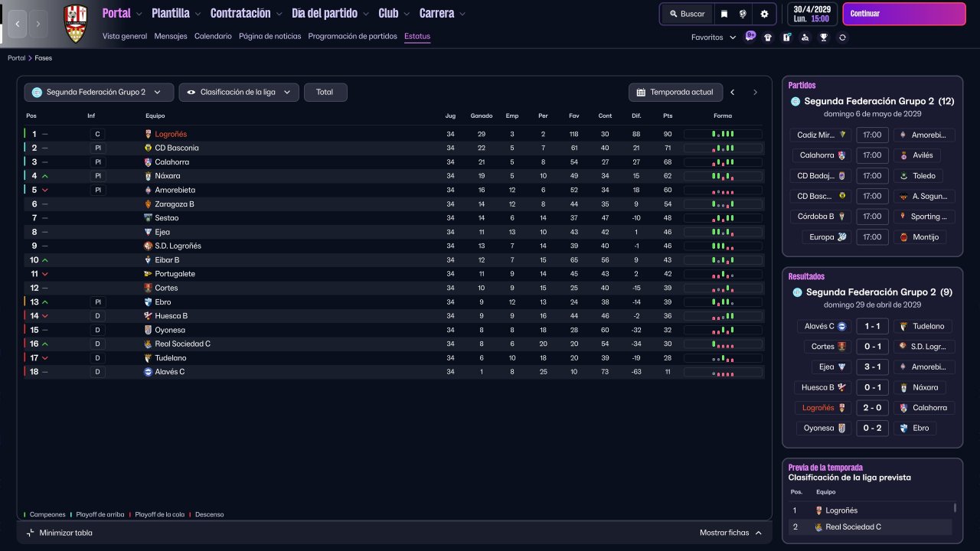Click the shirt icon in the favorites bar
This screenshot has width=980, height=551.
click(x=768, y=37)
